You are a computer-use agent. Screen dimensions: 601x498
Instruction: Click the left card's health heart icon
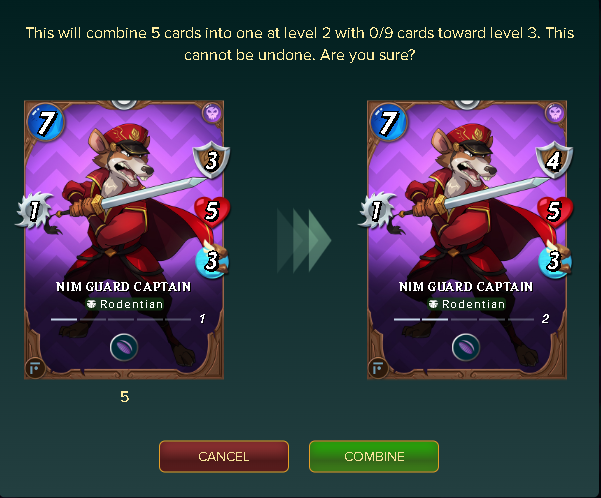point(212,211)
